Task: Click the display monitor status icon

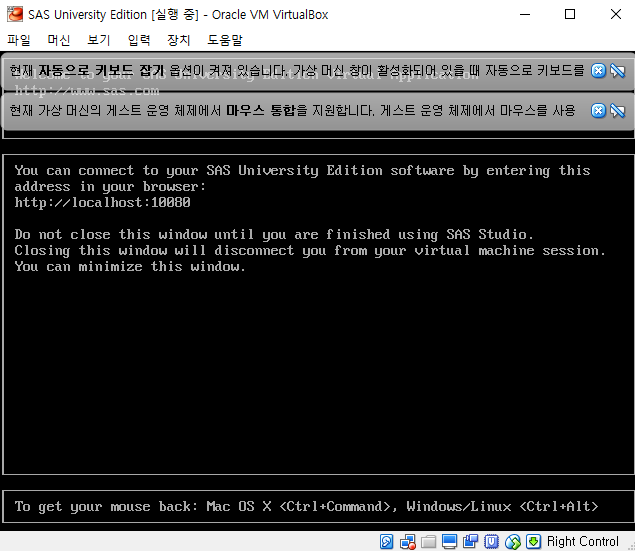Action: tap(450, 541)
